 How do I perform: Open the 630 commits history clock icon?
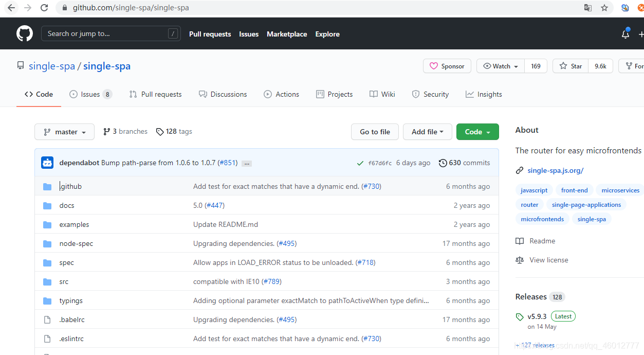click(443, 163)
